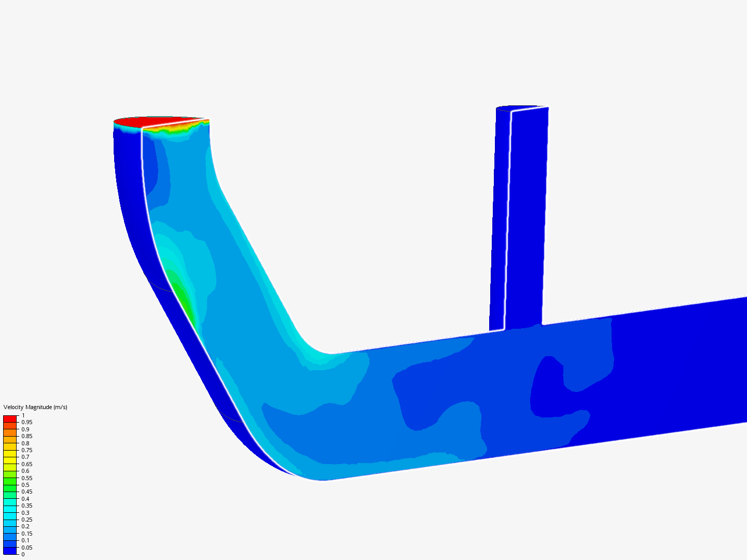Click the legend value 0.15
This screenshot has height=560, width=747.
click(27, 534)
